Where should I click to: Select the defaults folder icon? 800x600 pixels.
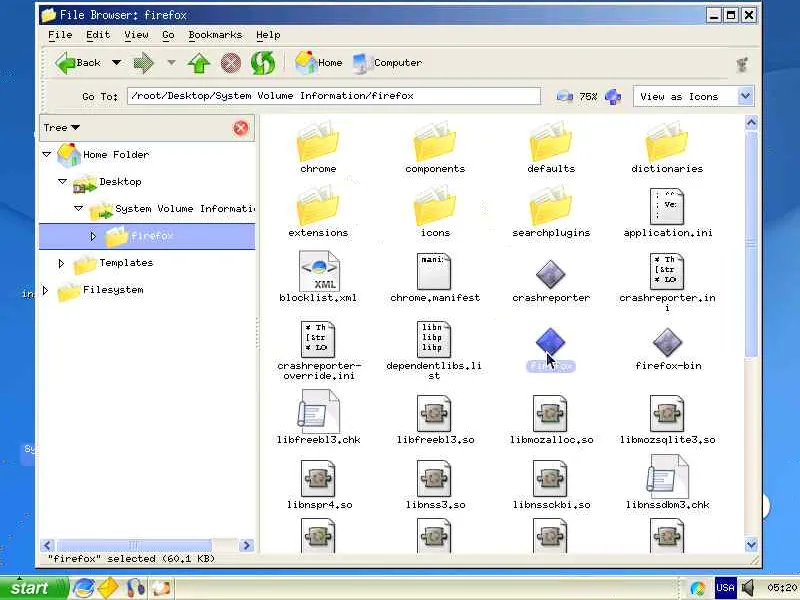tap(551, 141)
